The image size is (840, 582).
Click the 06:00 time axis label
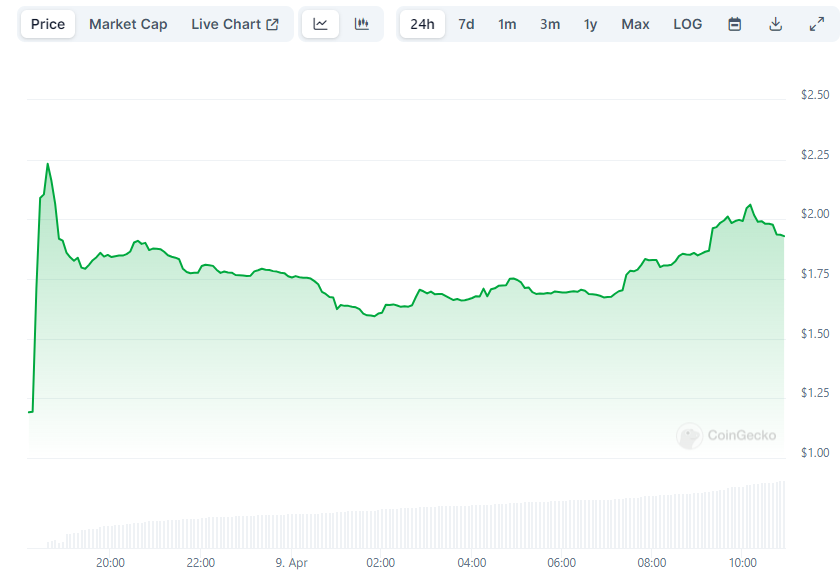[561, 563]
